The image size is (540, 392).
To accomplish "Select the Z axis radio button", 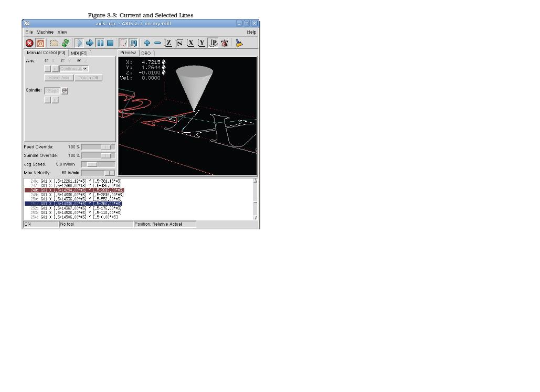I will 79,61.
